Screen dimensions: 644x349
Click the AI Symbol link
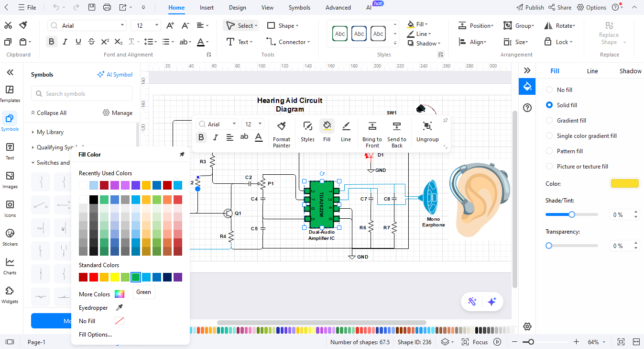click(115, 74)
